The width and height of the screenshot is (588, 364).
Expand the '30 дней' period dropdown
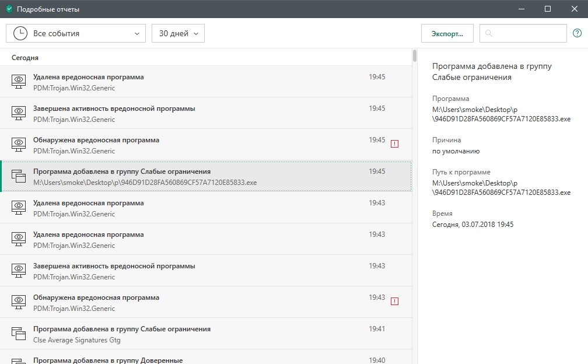(x=178, y=33)
